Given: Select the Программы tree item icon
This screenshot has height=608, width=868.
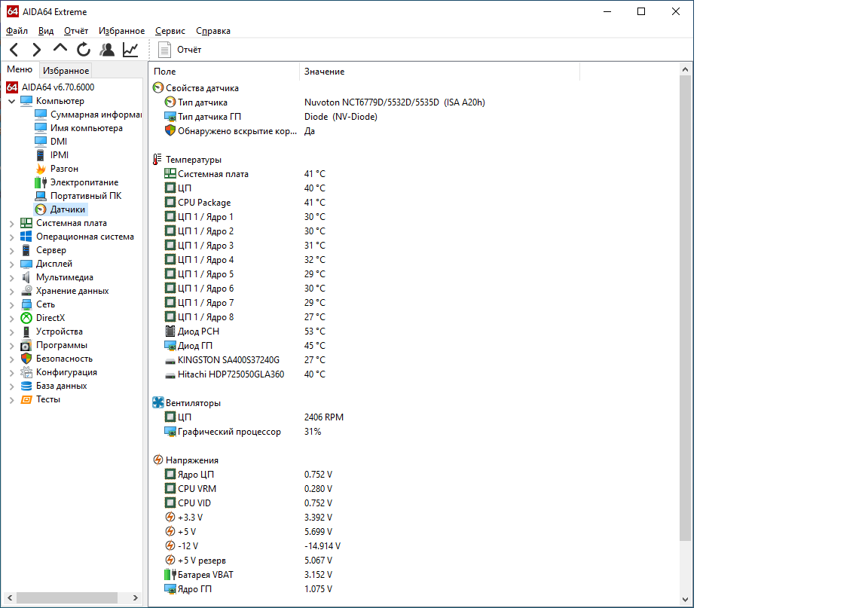Looking at the screenshot, I should click(x=26, y=345).
